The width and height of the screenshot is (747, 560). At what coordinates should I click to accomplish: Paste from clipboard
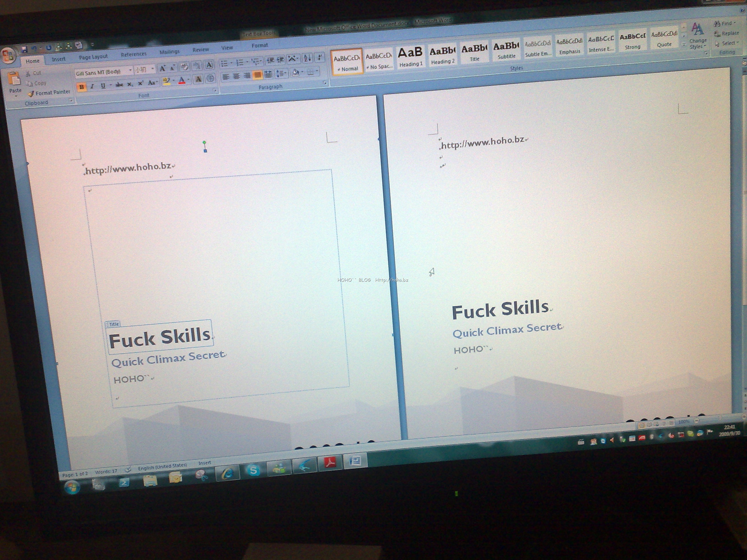pyautogui.click(x=15, y=83)
